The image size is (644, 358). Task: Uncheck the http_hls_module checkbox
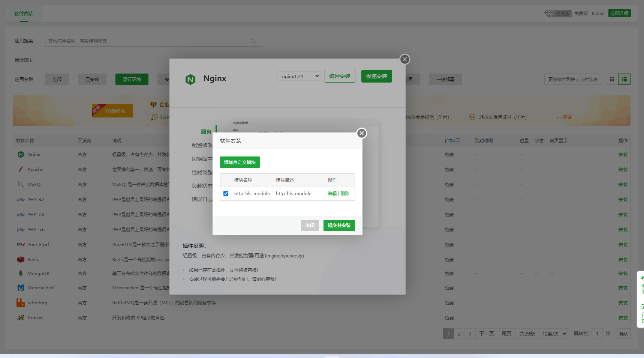coord(226,193)
